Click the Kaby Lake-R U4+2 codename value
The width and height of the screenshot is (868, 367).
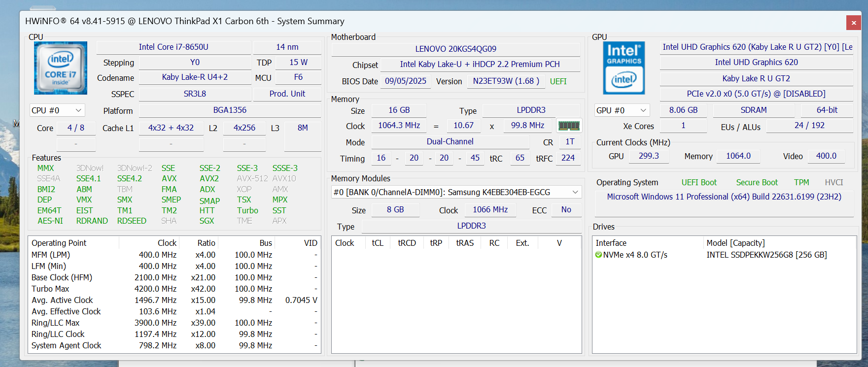(x=195, y=77)
